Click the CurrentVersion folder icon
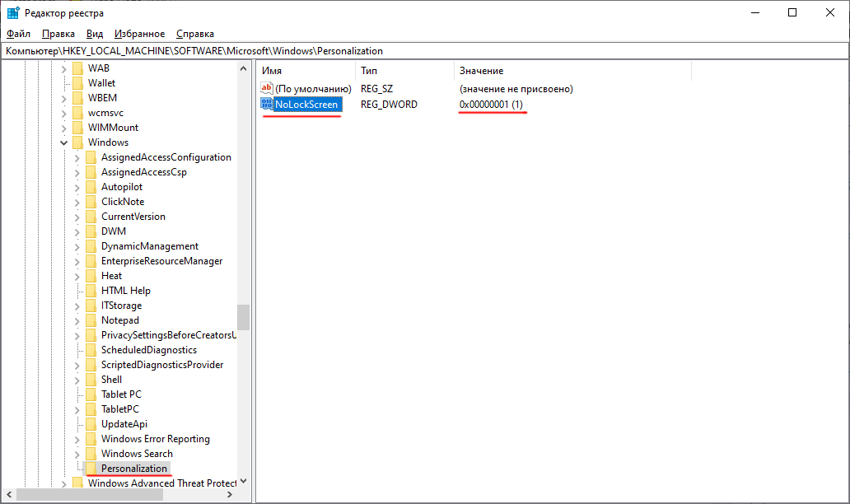This screenshot has height=504, width=850. 91,217
